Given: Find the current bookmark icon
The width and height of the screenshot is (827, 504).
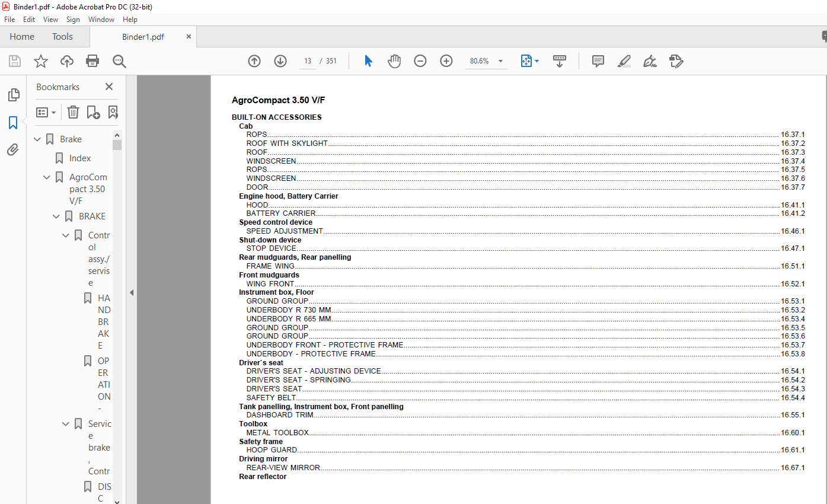Looking at the screenshot, I should 113,112.
